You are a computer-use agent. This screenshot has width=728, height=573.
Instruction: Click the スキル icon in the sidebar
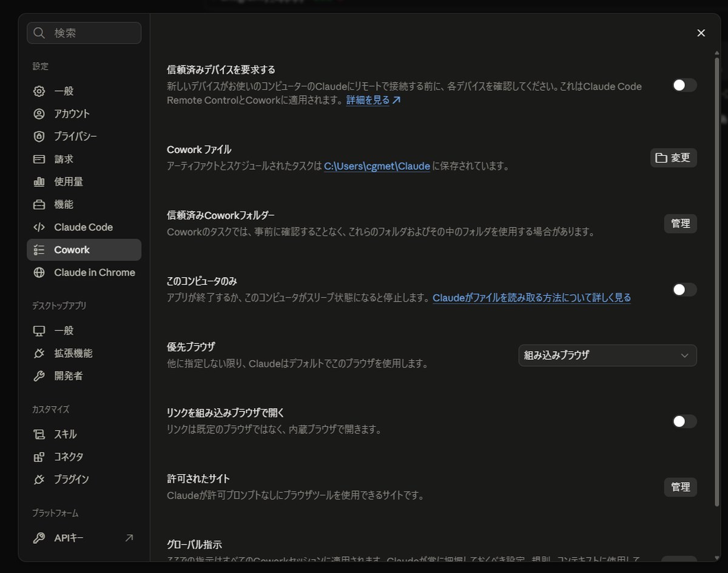pyautogui.click(x=39, y=434)
